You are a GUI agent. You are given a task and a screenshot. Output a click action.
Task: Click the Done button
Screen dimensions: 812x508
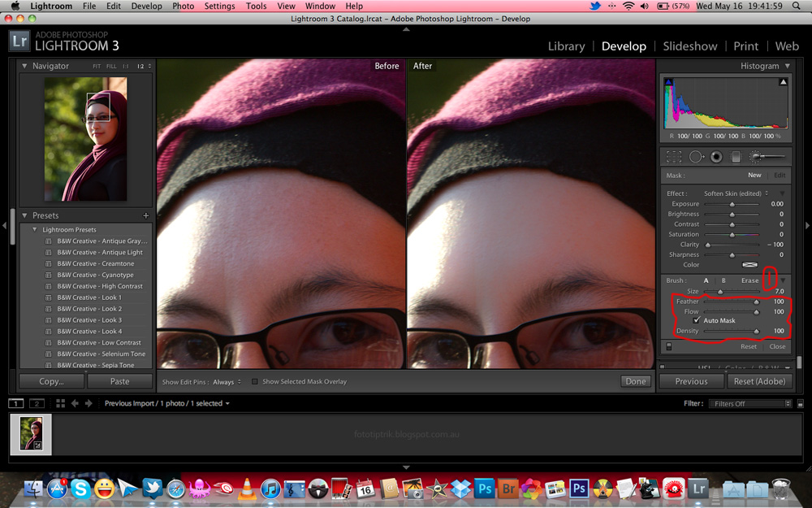click(x=636, y=381)
